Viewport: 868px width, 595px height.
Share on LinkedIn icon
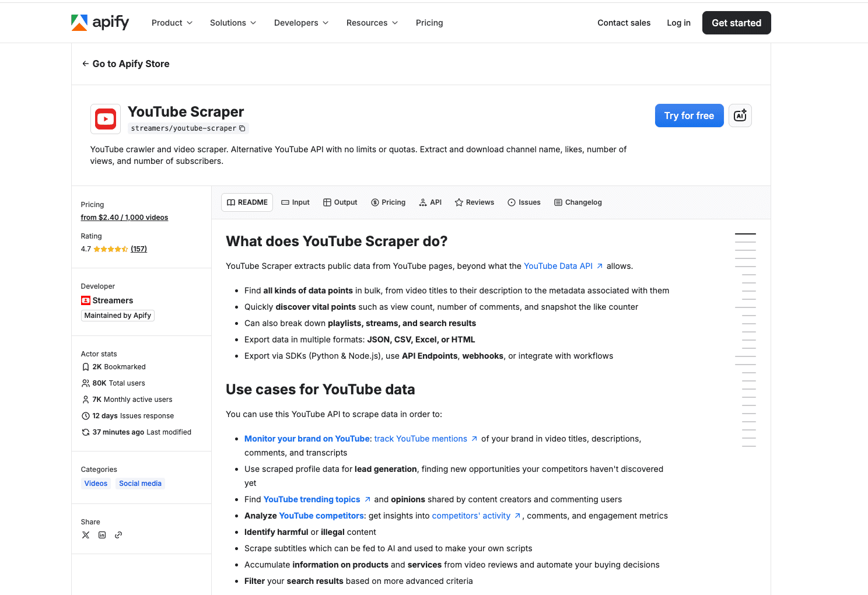pyautogui.click(x=102, y=535)
